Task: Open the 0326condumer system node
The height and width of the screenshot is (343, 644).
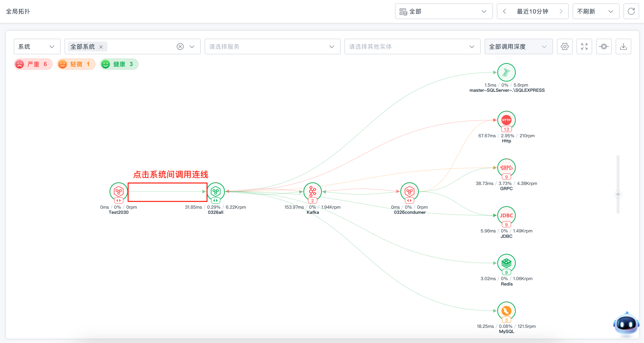Action: click(x=409, y=191)
